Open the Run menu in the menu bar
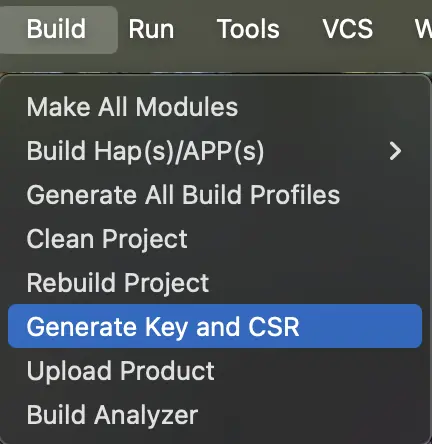432x444 pixels. point(151,29)
